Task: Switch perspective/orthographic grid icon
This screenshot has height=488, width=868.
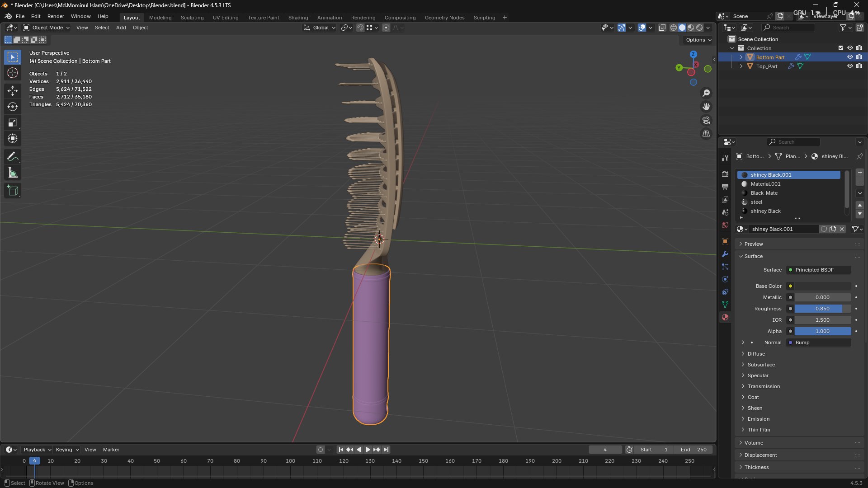Action: point(706,134)
